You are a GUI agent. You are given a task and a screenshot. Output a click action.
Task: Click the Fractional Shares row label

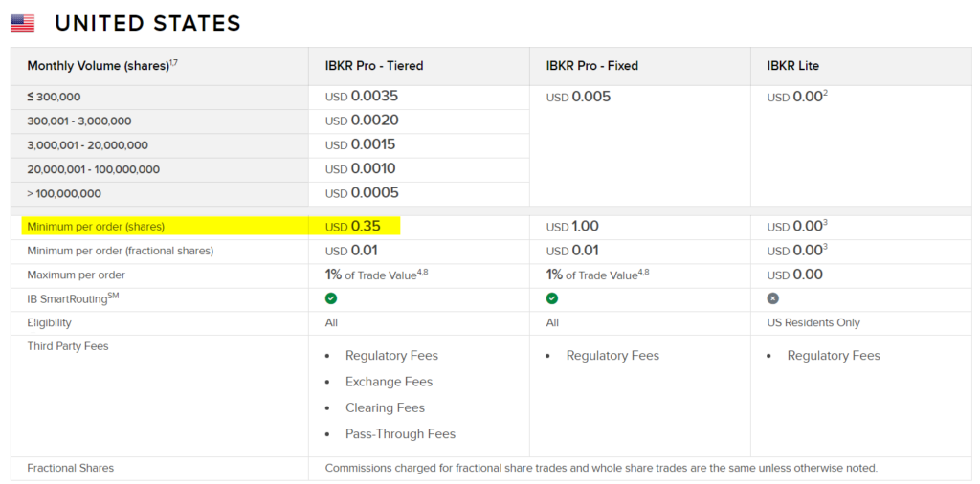tap(71, 468)
